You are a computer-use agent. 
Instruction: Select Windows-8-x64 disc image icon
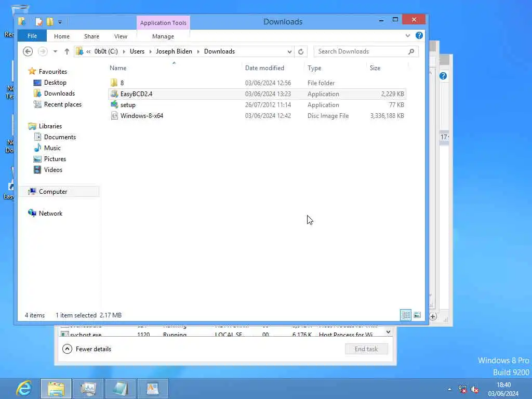click(x=114, y=116)
